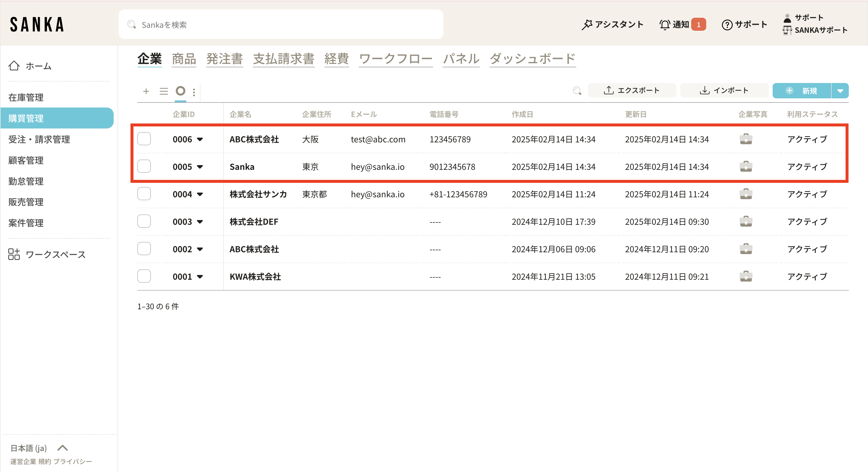Click the インポート button

pyautogui.click(x=724, y=90)
